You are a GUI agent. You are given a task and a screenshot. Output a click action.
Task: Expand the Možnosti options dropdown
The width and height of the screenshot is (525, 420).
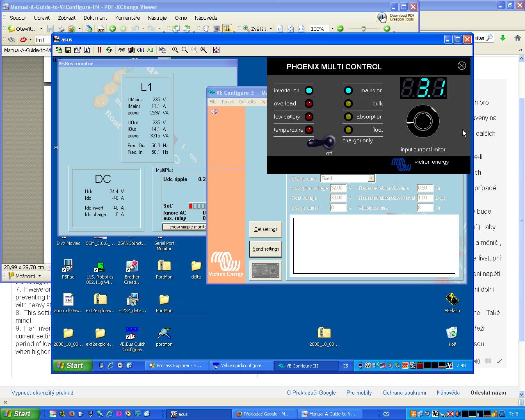[25, 276]
